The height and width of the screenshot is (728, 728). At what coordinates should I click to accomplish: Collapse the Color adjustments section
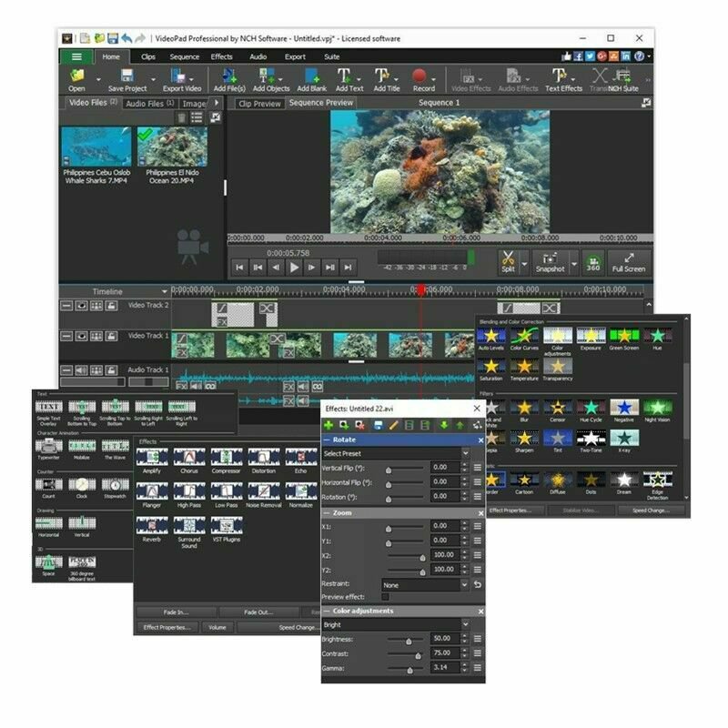(x=327, y=611)
